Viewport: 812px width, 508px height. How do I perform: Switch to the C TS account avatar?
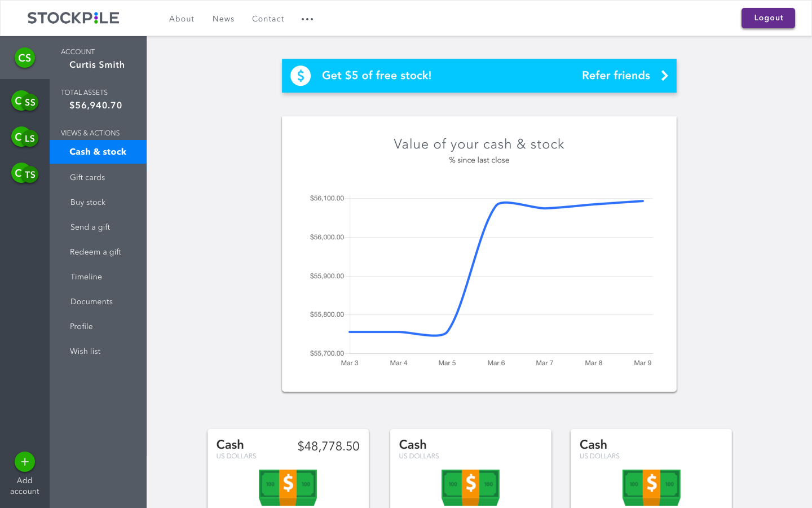pos(25,173)
